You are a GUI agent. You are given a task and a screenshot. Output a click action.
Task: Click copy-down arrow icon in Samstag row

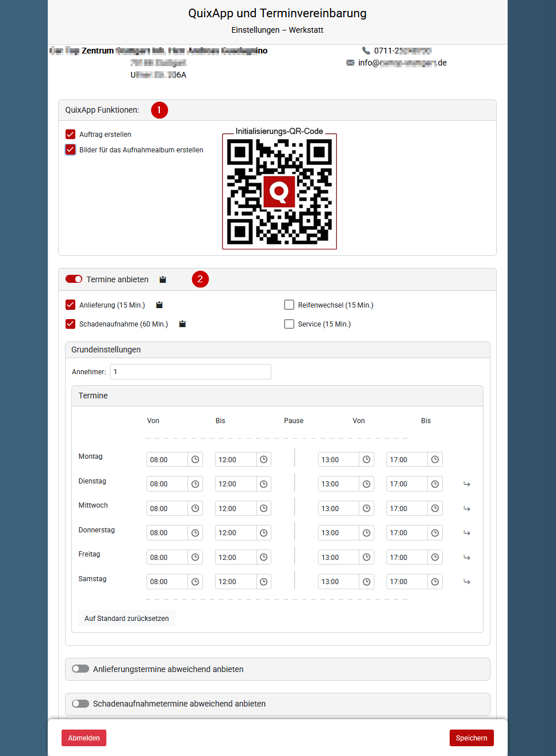click(x=467, y=582)
